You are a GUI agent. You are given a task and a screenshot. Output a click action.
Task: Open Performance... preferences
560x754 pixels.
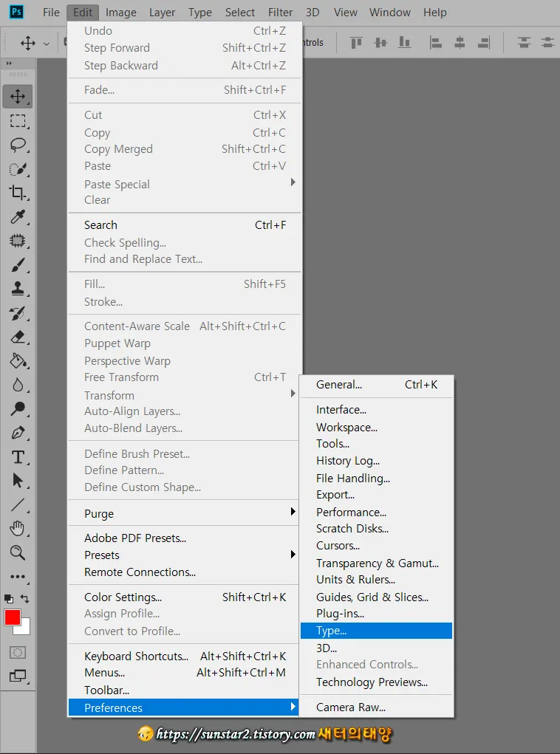(376, 512)
